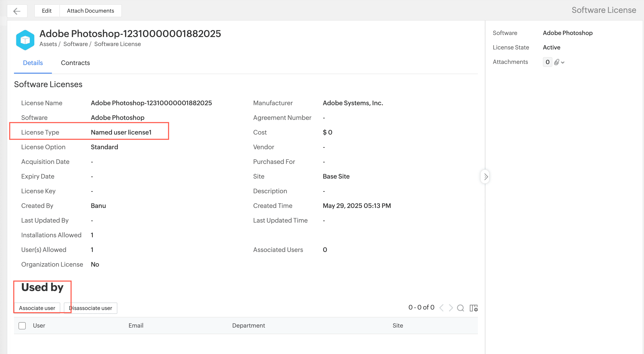Go to previous page of users list
The height and width of the screenshot is (354, 644).
click(x=442, y=308)
